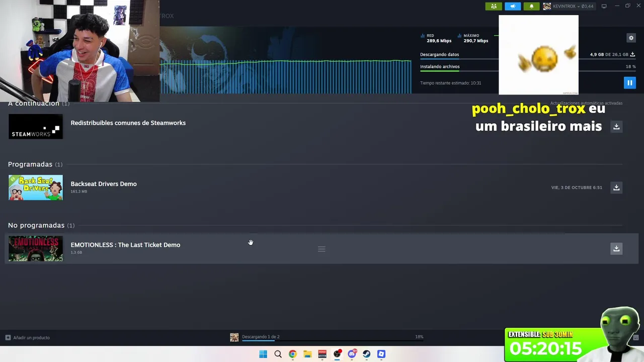Click the KEVINTROX profile avatar
Screen dimensions: 644x362
[547, 6]
